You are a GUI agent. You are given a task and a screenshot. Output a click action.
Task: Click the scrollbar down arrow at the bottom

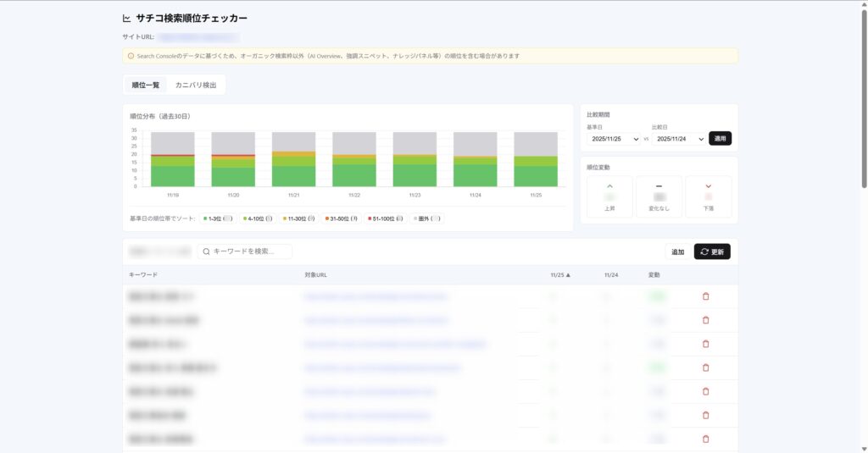864,449
